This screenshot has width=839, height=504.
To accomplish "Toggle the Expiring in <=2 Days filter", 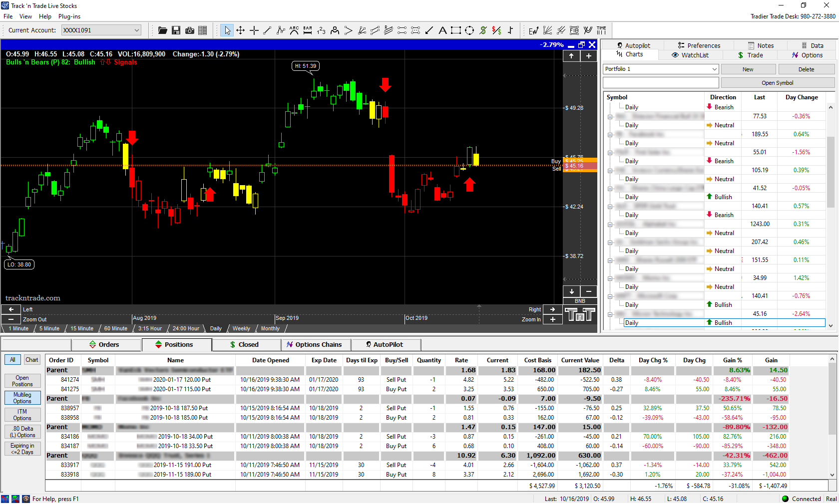I will click(22, 449).
